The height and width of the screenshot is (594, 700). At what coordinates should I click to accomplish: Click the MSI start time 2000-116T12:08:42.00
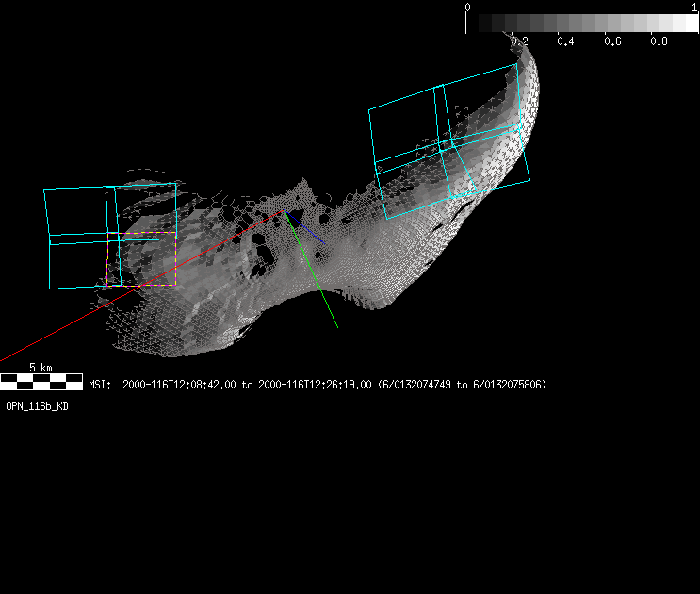[179, 385]
